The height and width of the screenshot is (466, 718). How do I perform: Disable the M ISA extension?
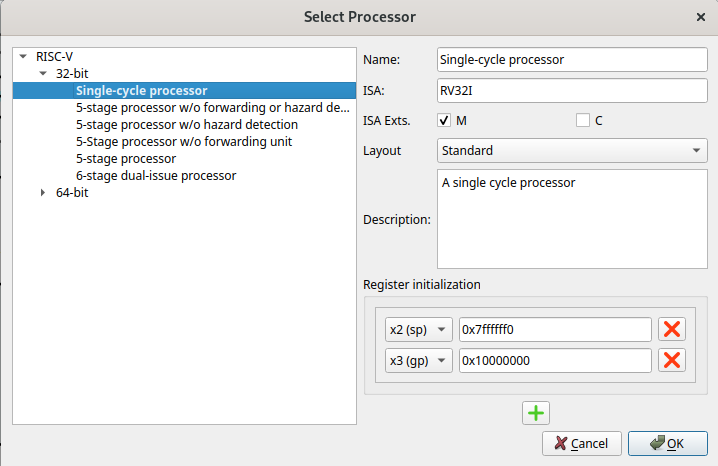[x=444, y=120]
